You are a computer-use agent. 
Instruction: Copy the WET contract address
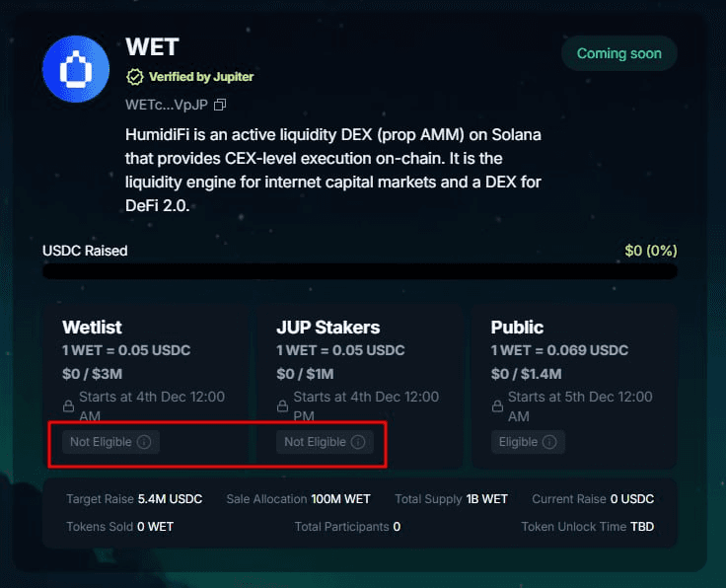pos(220,105)
